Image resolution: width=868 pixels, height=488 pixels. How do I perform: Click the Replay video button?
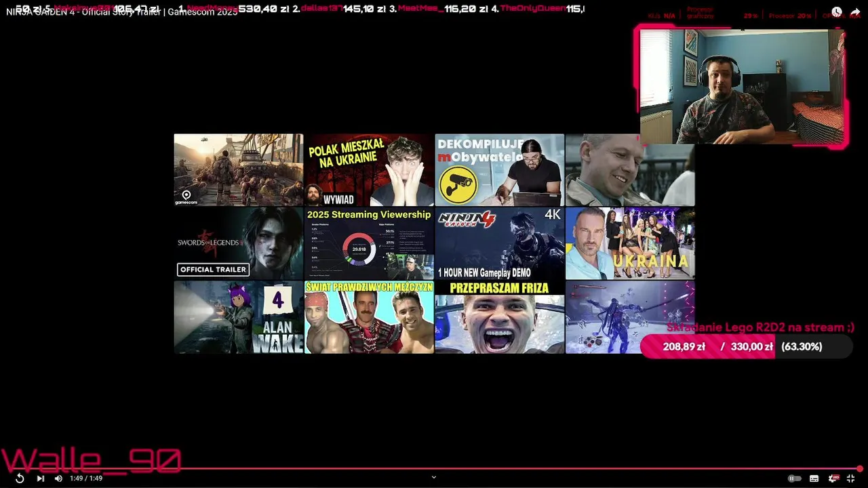(x=20, y=479)
